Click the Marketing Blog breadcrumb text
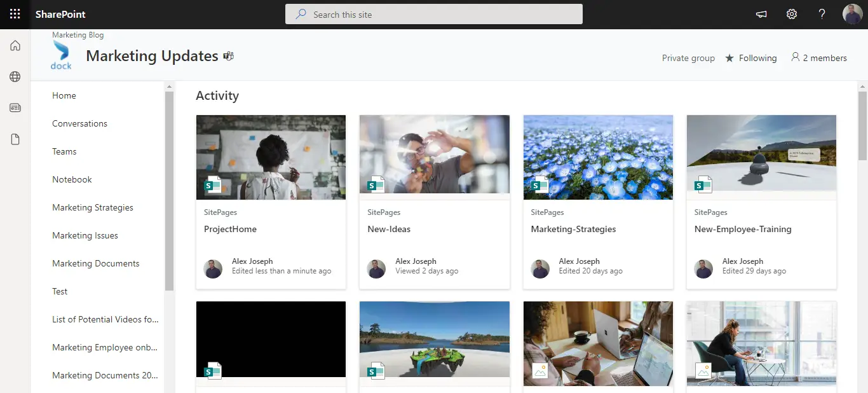868x393 pixels. click(x=78, y=35)
